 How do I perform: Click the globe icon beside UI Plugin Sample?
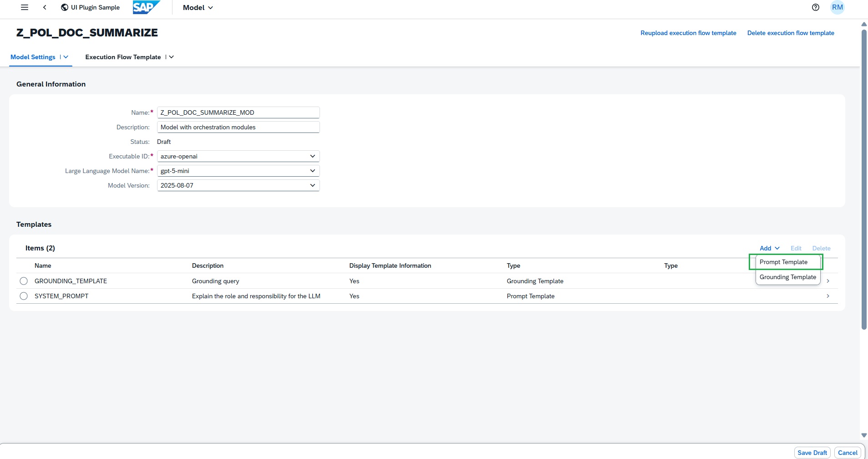[65, 7]
